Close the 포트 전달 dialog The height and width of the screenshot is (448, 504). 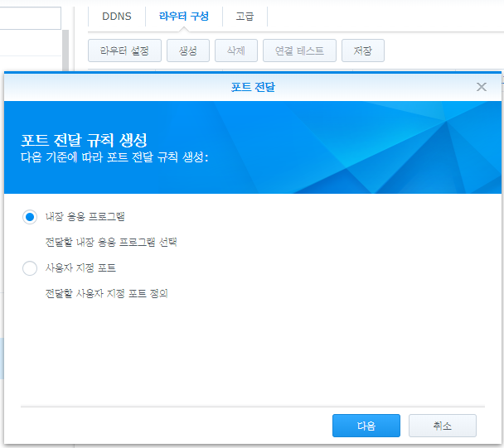(x=481, y=87)
